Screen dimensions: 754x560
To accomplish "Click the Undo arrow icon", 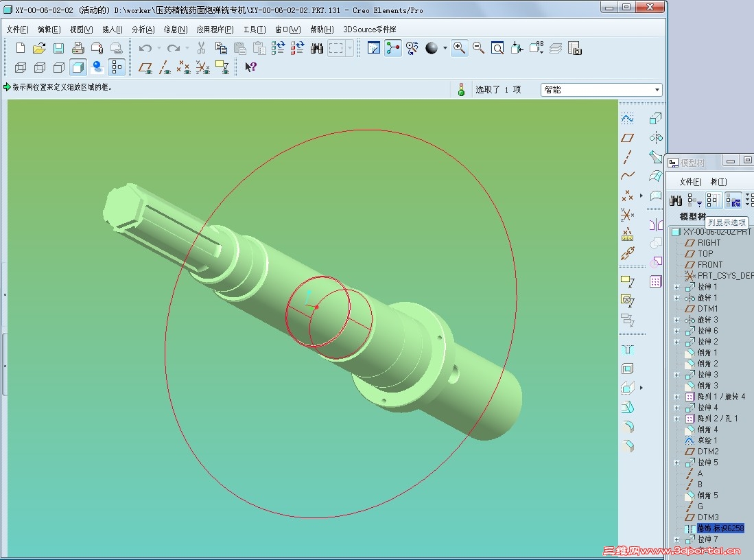I will point(145,48).
